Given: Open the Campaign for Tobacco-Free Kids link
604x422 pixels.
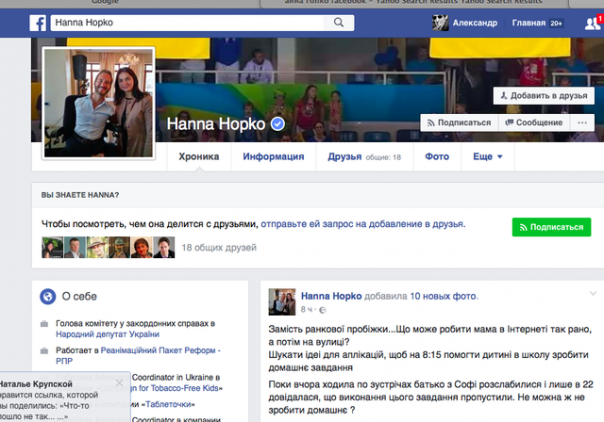Looking at the screenshot, I should click(x=176, y=388).
